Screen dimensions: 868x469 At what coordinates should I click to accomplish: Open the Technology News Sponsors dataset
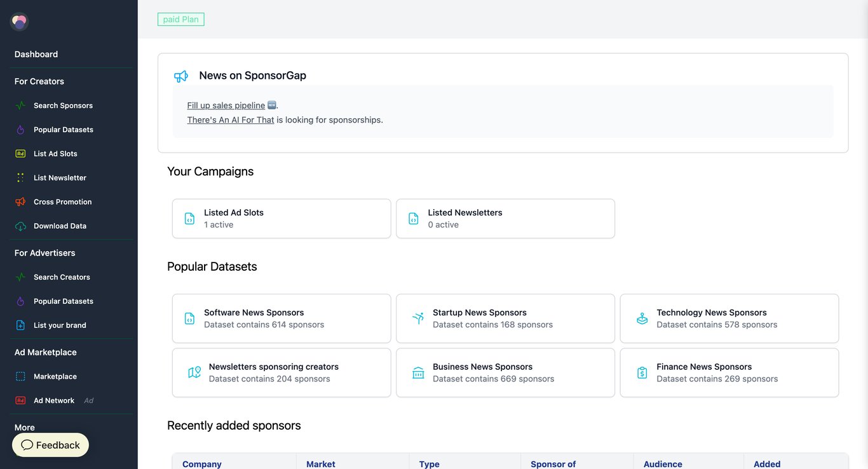coord(729,318)
